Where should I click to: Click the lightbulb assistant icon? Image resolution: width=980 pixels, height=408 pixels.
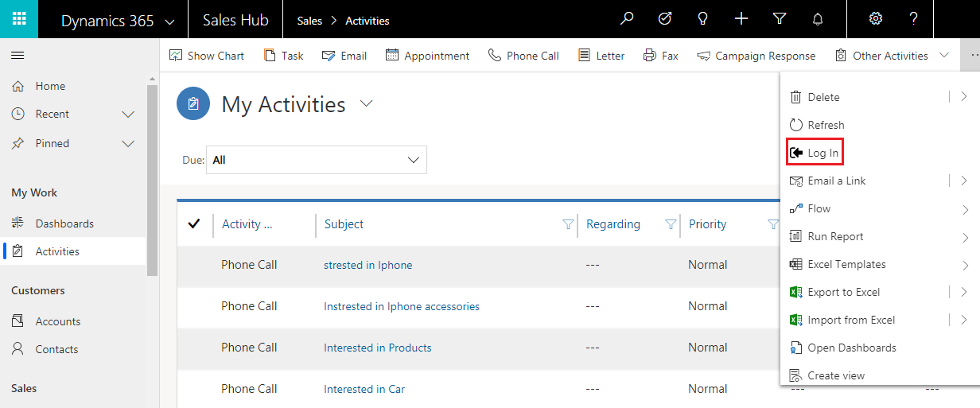point(703,19)
